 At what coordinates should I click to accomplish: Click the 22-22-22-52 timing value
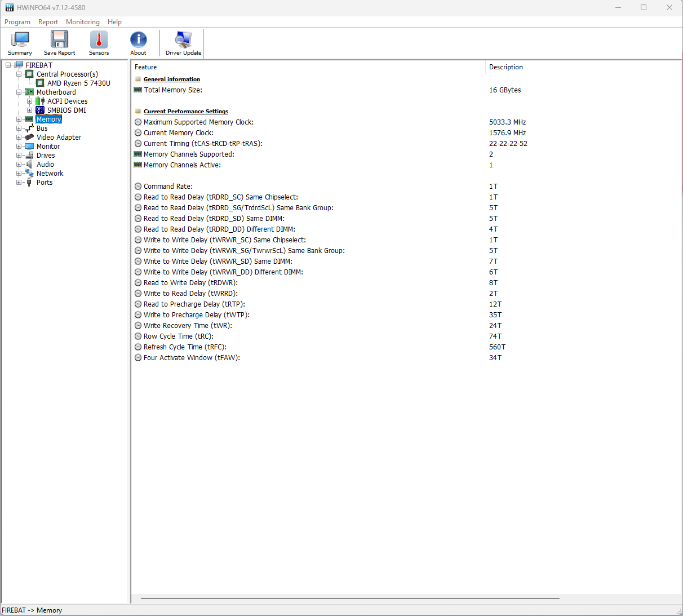tap(508, 144)
